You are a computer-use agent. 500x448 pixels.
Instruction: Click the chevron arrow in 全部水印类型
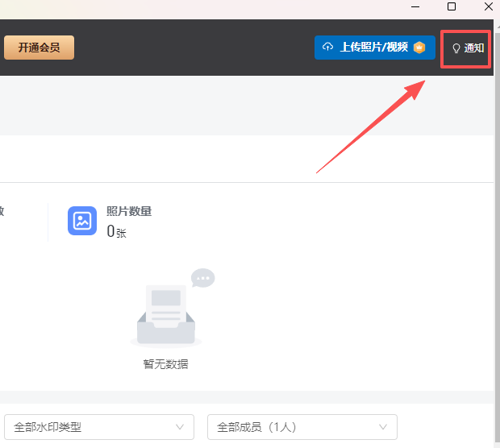180,427
